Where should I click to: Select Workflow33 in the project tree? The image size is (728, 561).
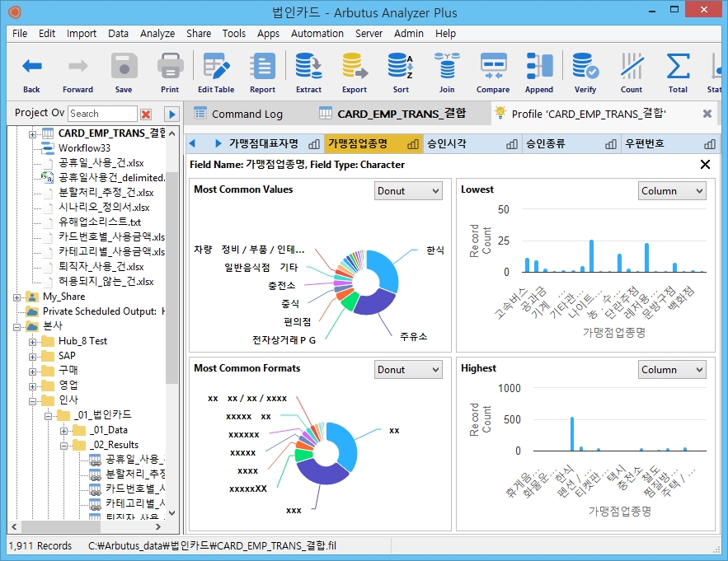[x=84, y=148]
